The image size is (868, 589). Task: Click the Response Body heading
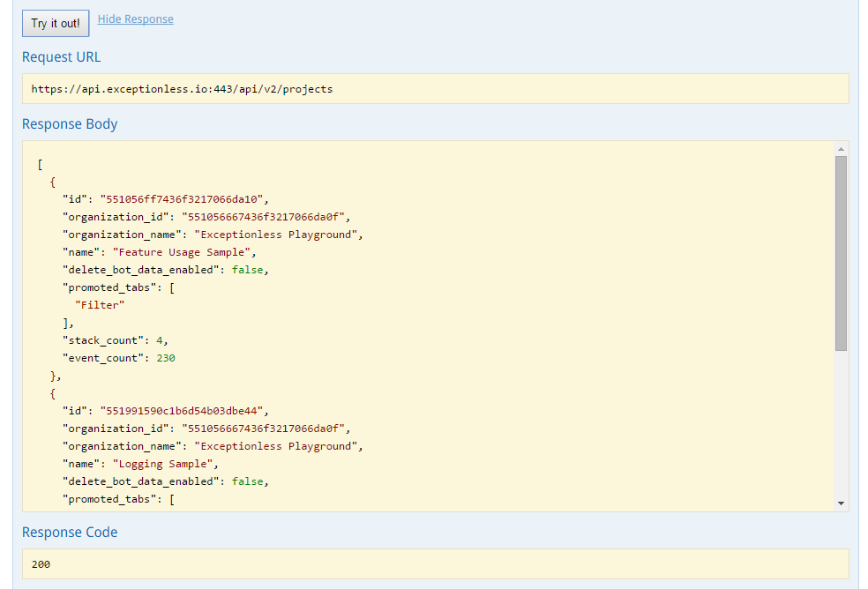(x=70, y=124)
